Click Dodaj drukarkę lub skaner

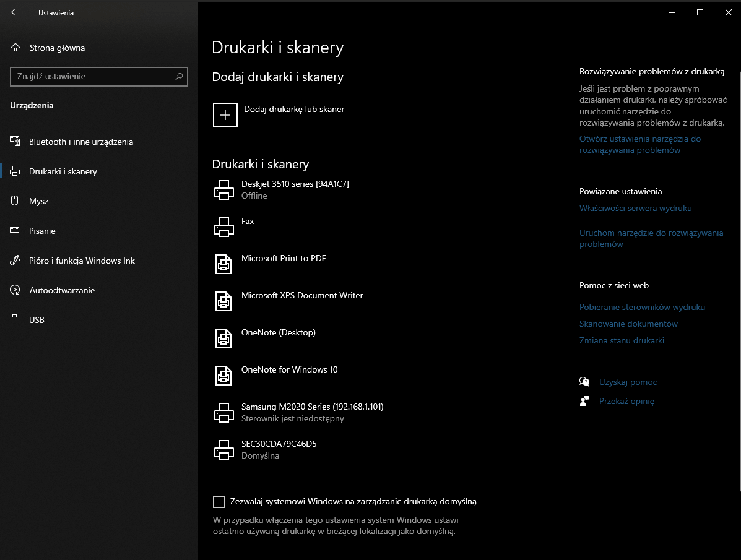(x=294, y=109)
